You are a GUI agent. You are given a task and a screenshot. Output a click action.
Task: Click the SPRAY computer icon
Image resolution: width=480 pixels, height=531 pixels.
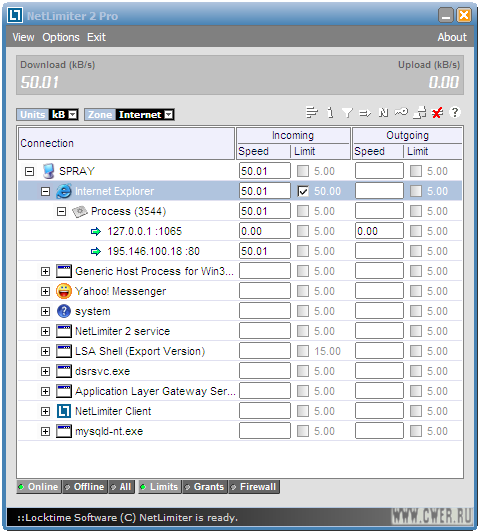[48, 171]
